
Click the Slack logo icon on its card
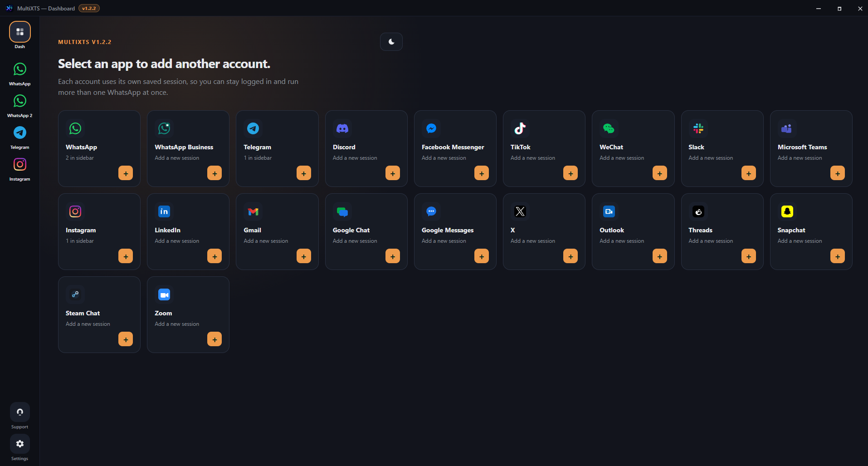(x=698, y=128)
